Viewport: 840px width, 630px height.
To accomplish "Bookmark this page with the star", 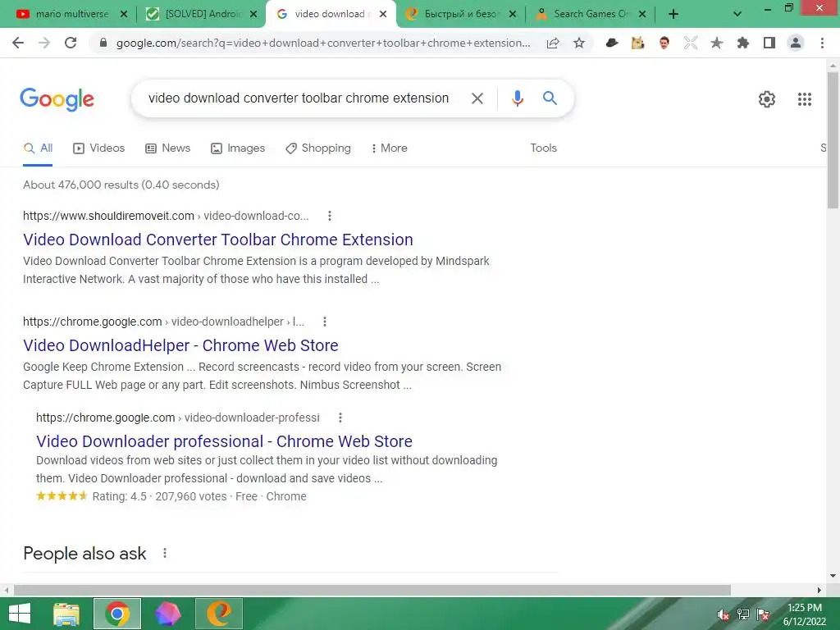I will [x=578, y=43].
